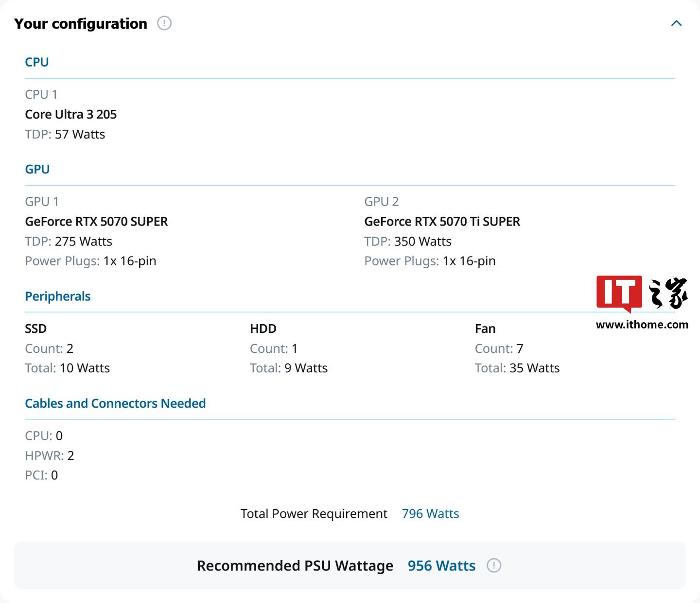
Task: Collapse the Your configuration panel
Action: pos(676,23)
